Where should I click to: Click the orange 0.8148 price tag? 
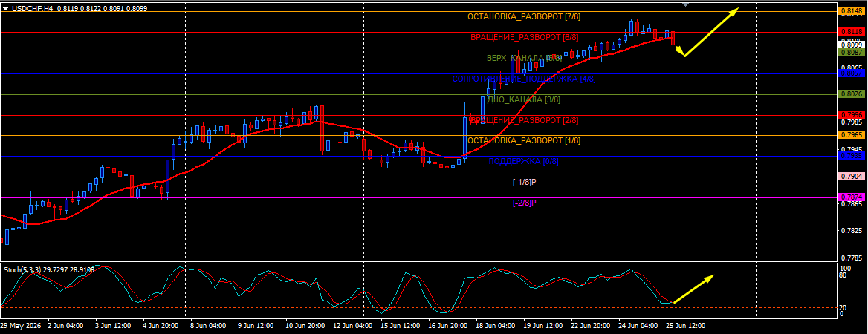point(852,11)
